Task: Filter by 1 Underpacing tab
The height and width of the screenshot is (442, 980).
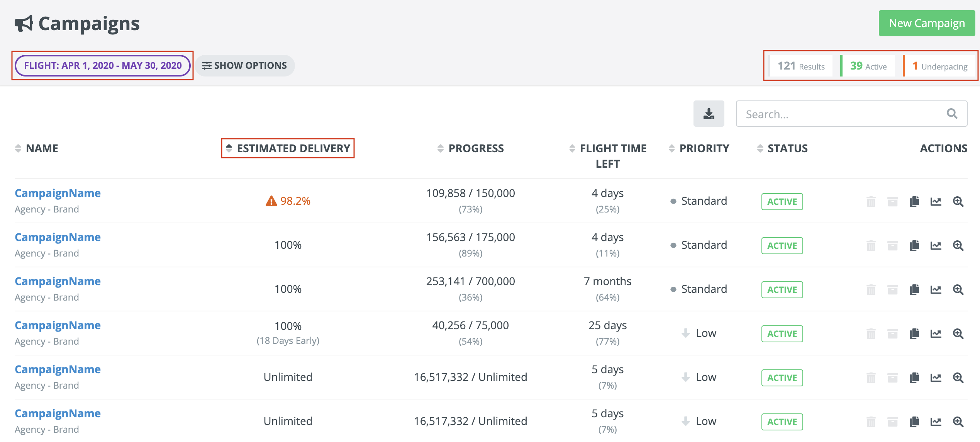Action: click(939, 66)
